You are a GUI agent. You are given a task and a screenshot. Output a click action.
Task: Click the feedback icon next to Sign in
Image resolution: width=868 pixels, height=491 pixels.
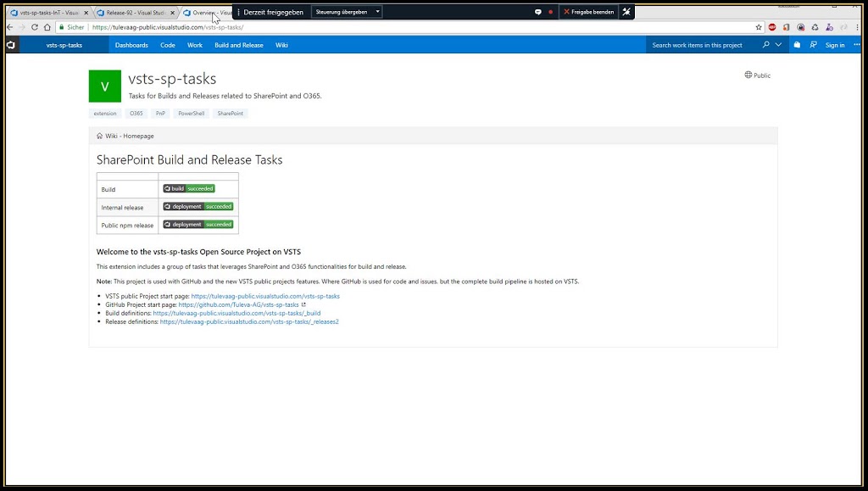click(813, 45)
